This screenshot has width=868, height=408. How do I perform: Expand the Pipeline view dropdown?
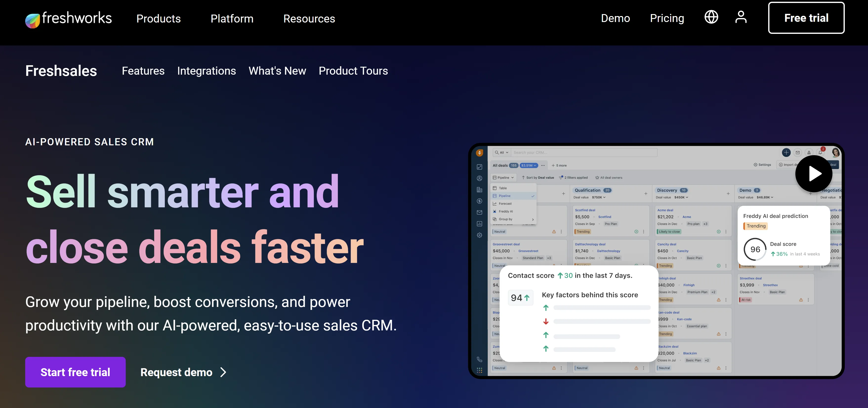[503, 178]
